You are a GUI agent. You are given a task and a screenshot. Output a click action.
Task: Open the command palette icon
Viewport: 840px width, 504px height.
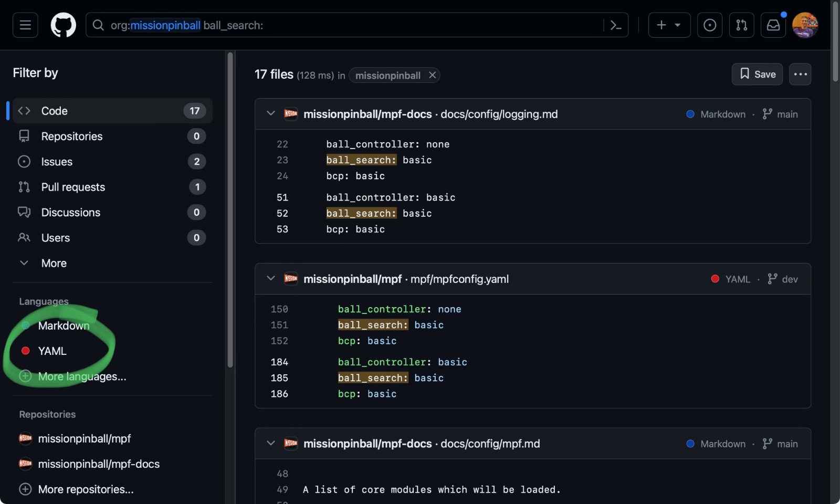pyautogui.click(x=616, y=25)
